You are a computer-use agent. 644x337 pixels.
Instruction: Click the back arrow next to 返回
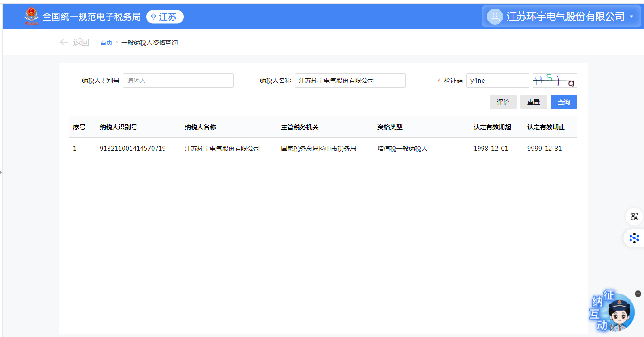click(x=64, y=42)
